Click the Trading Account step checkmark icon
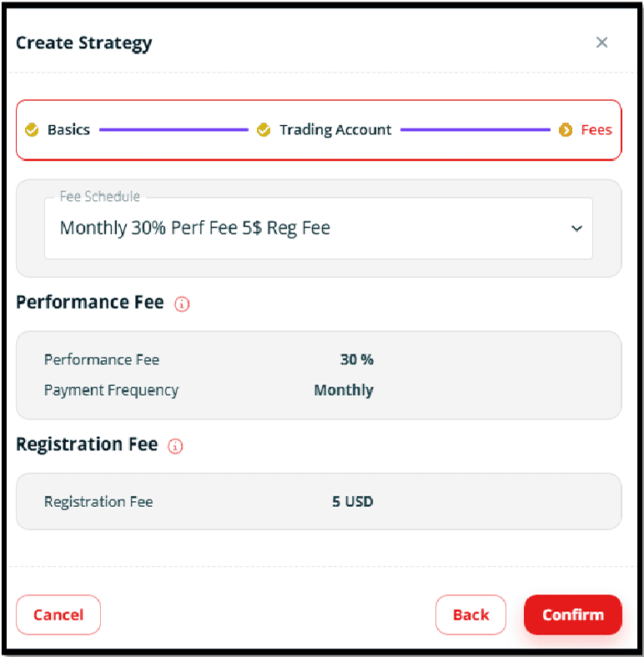This screenshot has width=644, height=657. [x=264, y=130]
